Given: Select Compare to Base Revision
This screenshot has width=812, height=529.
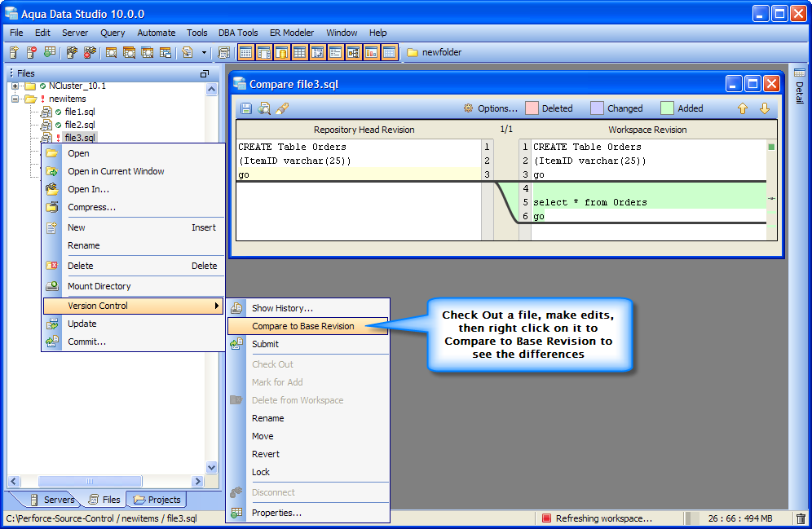Looking at the screenshot, I should click(308, 326).
